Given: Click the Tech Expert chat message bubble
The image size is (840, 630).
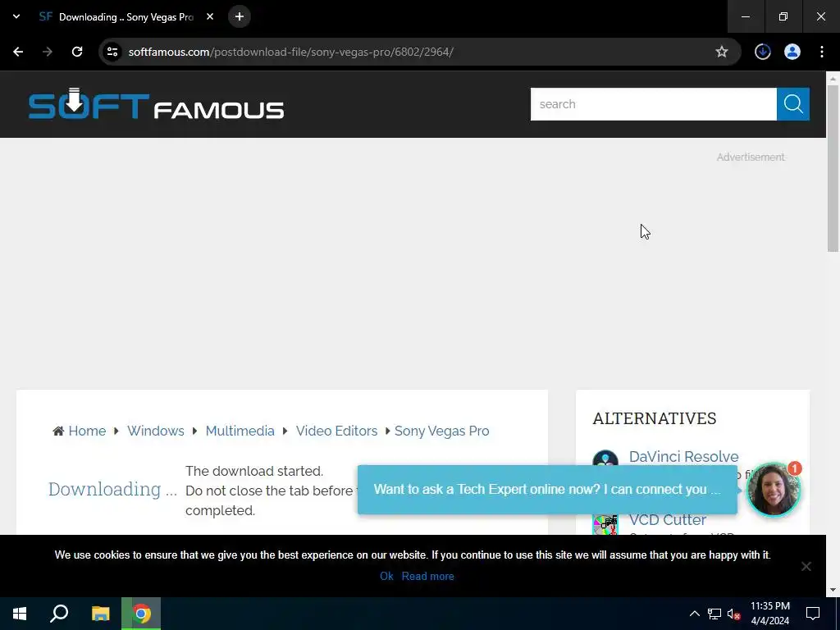Looking at the screenshot, I should [547, 489].
